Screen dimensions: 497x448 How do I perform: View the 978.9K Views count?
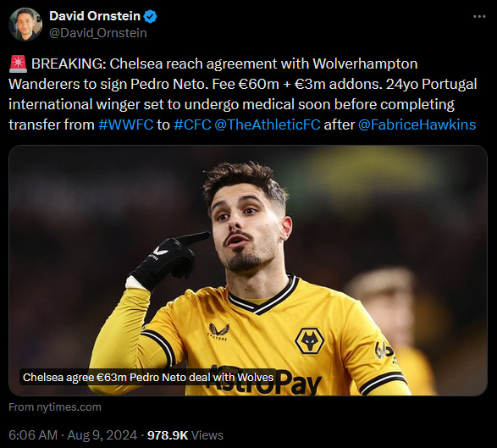pyautogui.click(x=185, y=435)
